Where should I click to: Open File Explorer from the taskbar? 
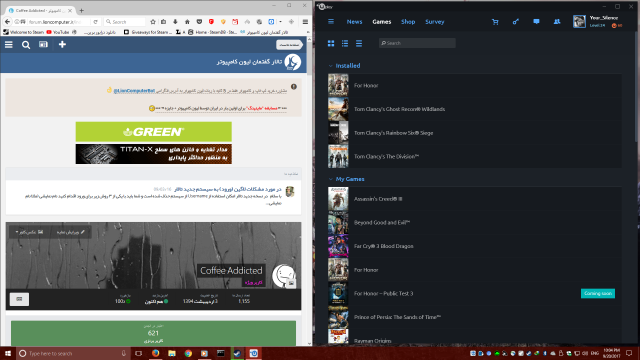coord(172,353)
